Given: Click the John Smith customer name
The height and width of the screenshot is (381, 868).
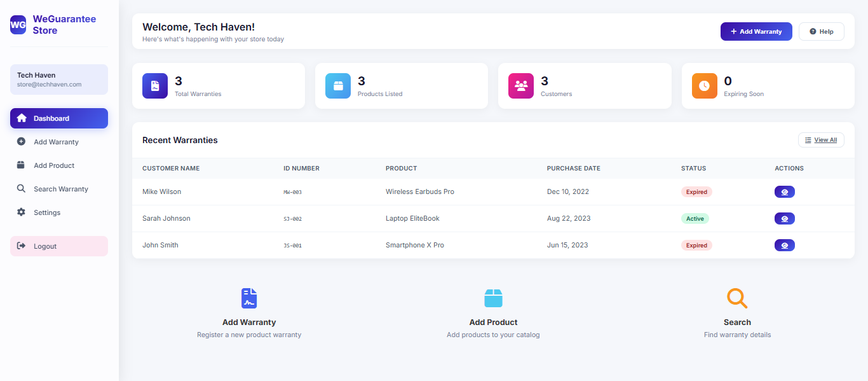Looking at the screenshot, I should tap(160, 245).
